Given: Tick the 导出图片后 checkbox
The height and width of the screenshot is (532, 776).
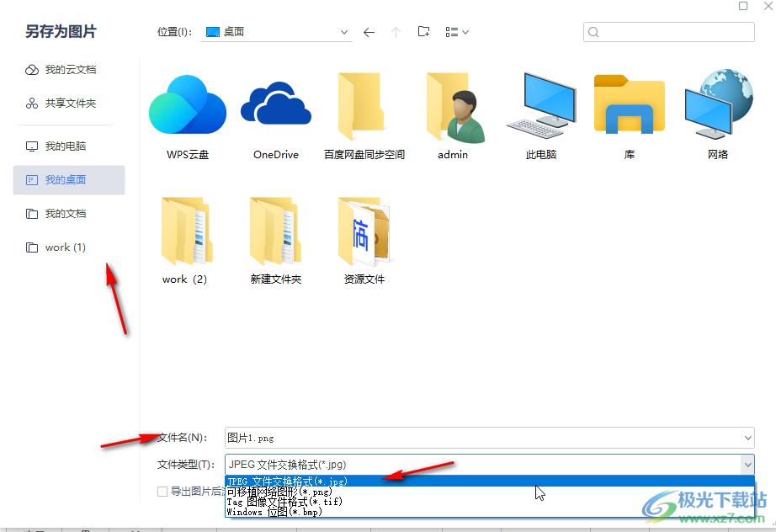Looking at the screenshot, I should tap(162, 492).
